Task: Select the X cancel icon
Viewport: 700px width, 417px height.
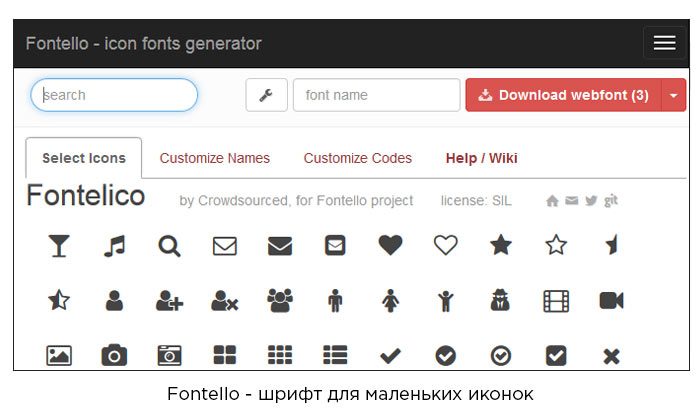Action: click(x=612, y=357)
